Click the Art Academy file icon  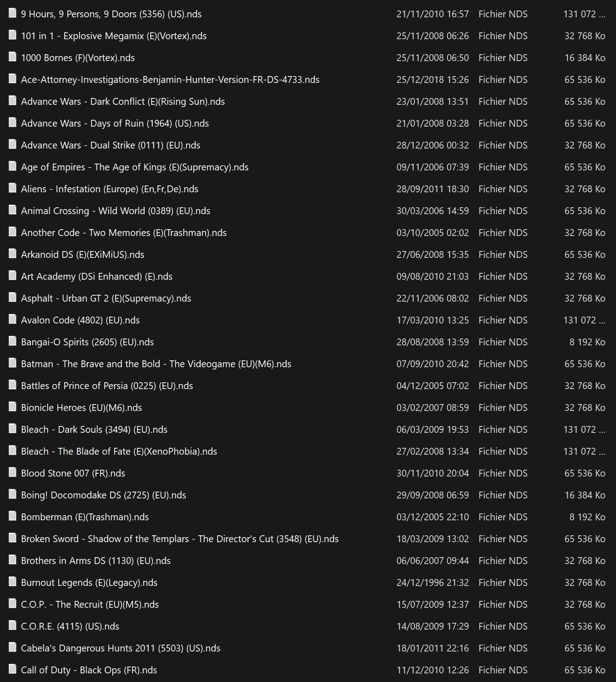tap(12, 276)
